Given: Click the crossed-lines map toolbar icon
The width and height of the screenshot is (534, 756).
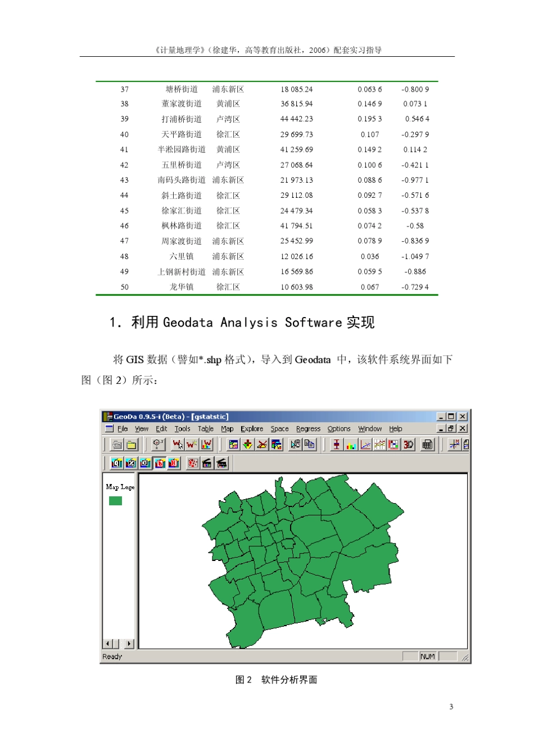Looking at the screenshot, I should (x=262, y=445).
